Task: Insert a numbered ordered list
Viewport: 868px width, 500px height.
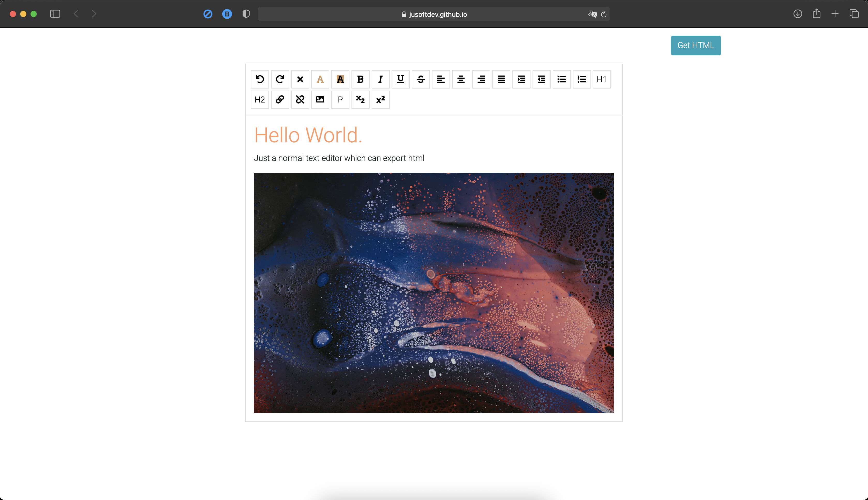Action: tap(582, 79)
